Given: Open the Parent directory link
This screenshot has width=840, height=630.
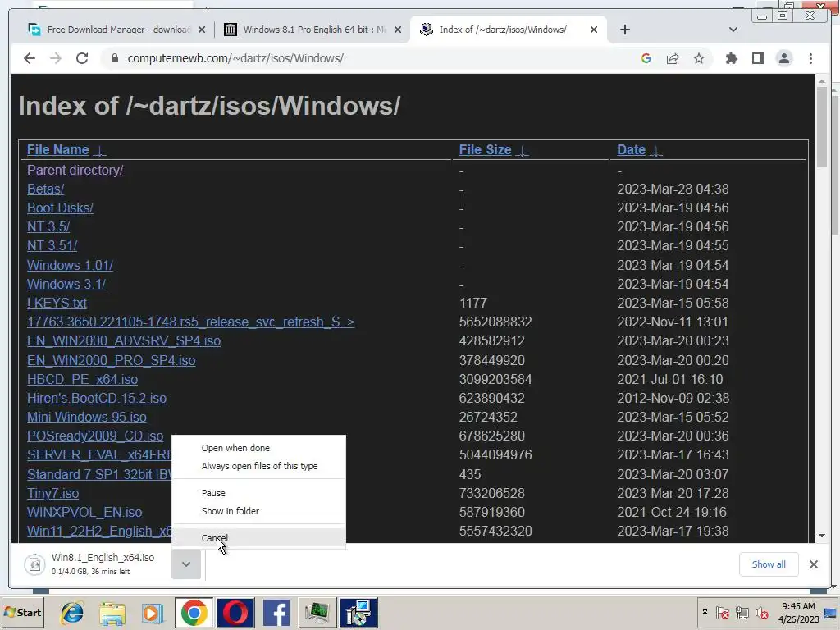Looking at the screenshot, I should [x=75, y=170].
